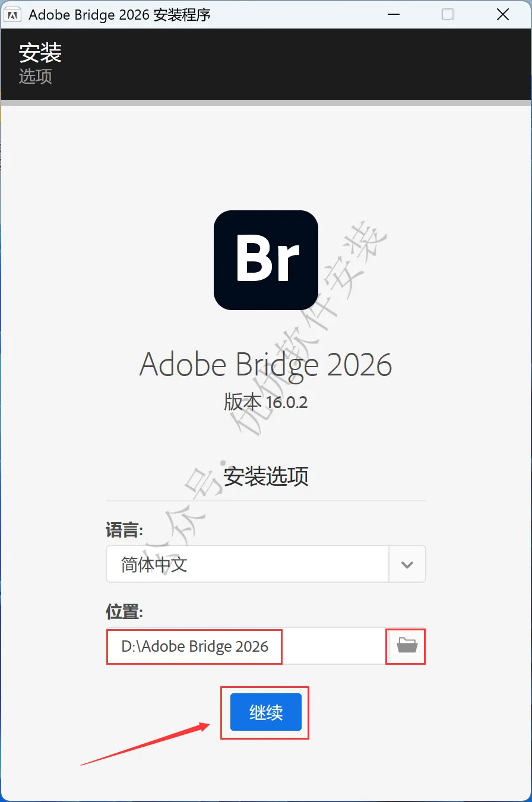Click the folder browse icon for install location
Screen dimensions: 532x802
point(407,645)
